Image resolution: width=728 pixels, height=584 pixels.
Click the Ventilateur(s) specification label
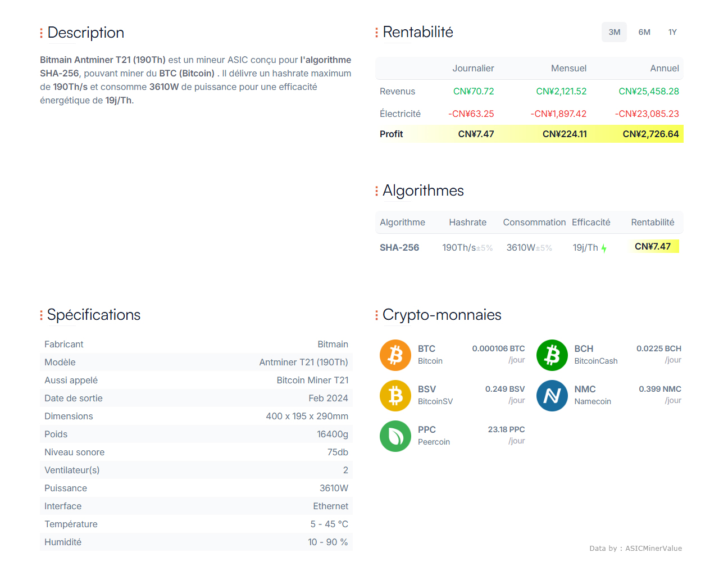pyautogui.click(x=72, y=470)
